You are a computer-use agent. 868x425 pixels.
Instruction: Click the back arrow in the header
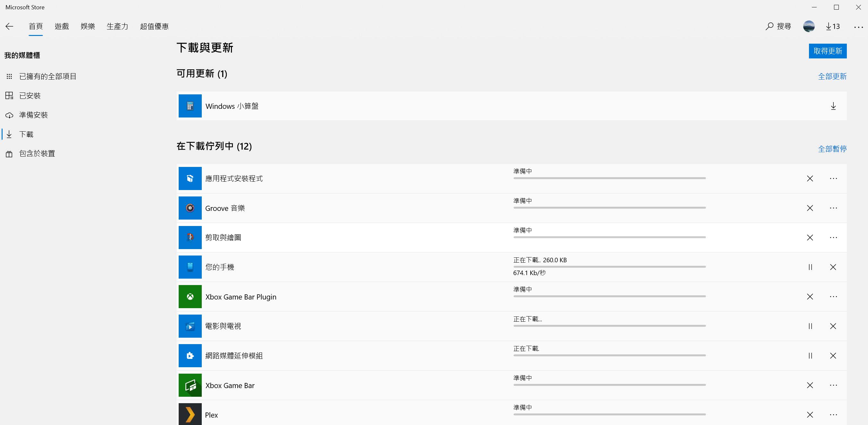(x=9, y=26)
